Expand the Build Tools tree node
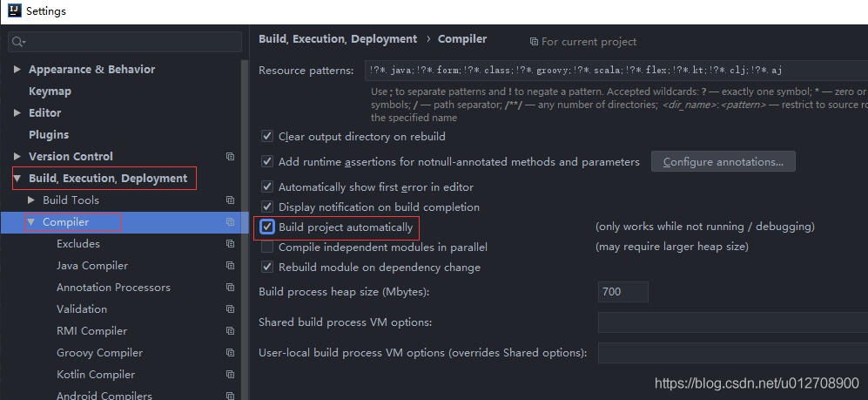 pyautogui.click(x=32, y=200)
